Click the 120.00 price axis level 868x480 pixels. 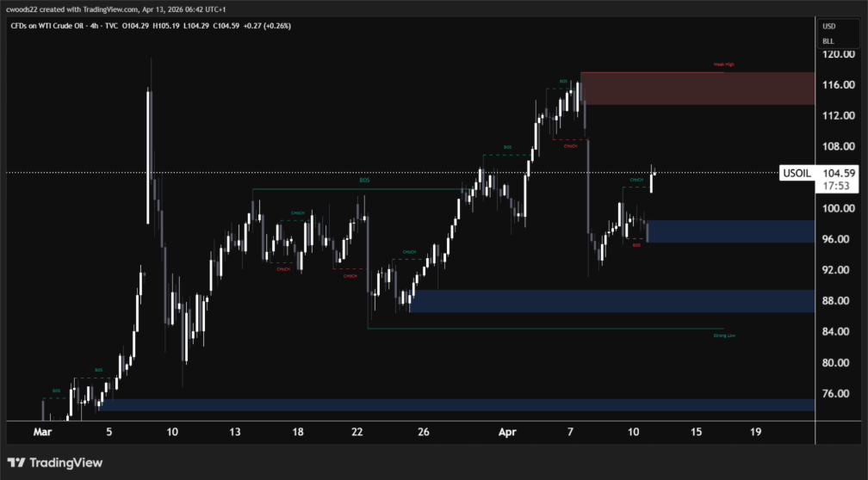click(x=838, y=54)
